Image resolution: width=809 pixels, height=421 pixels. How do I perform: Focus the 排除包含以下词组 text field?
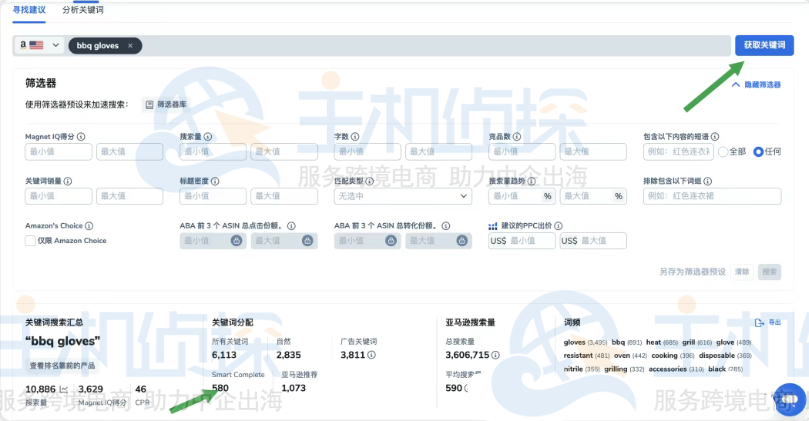click(x=712, y=196)
